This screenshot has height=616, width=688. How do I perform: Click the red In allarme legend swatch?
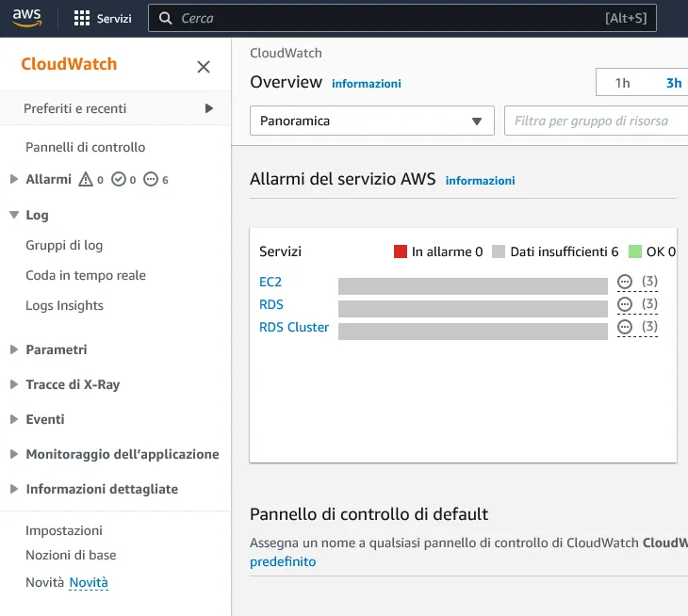click(x=401, y=251)
